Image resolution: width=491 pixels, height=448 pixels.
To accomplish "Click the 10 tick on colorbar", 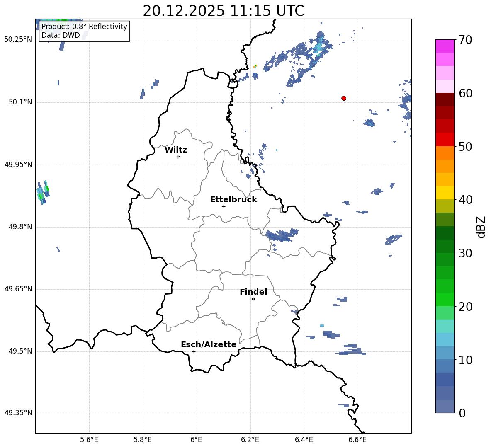I will coord(465,360).
